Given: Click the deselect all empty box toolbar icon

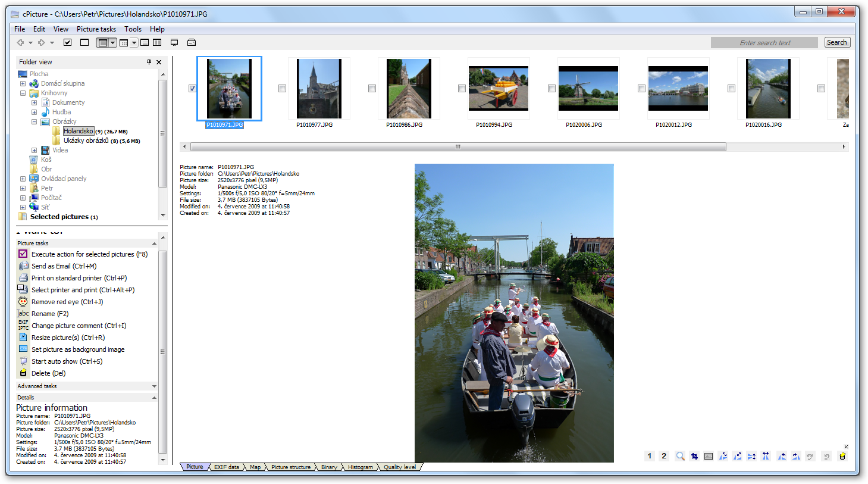Looking at the screenshot, I should pos(84,42).
